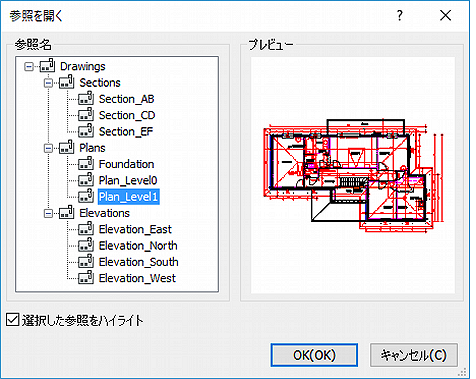Click the Elevation_South reference icon
476x379 pixels.
[x=86, y=262]
